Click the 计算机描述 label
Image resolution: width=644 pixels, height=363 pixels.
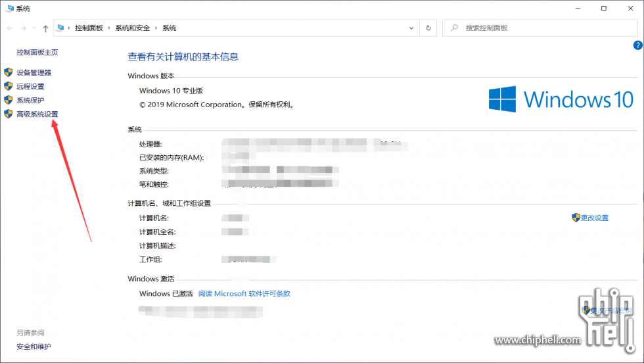(x=158, y=246)
